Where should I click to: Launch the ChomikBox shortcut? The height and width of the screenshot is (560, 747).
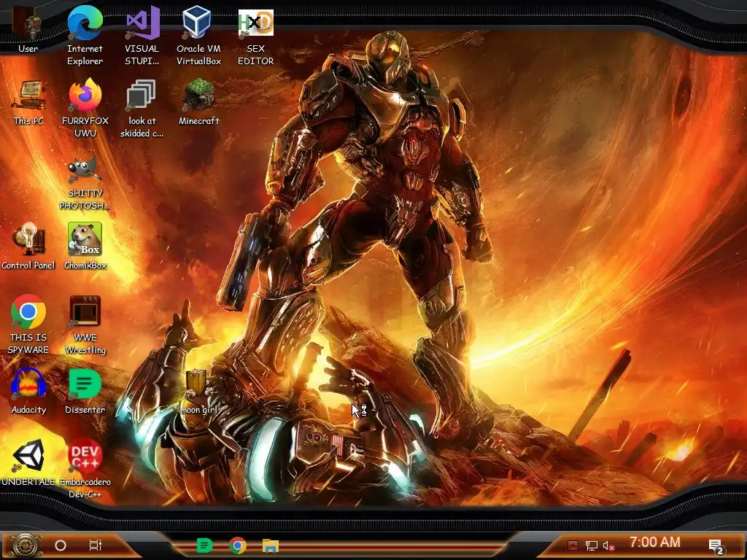[x=85, y=246]
